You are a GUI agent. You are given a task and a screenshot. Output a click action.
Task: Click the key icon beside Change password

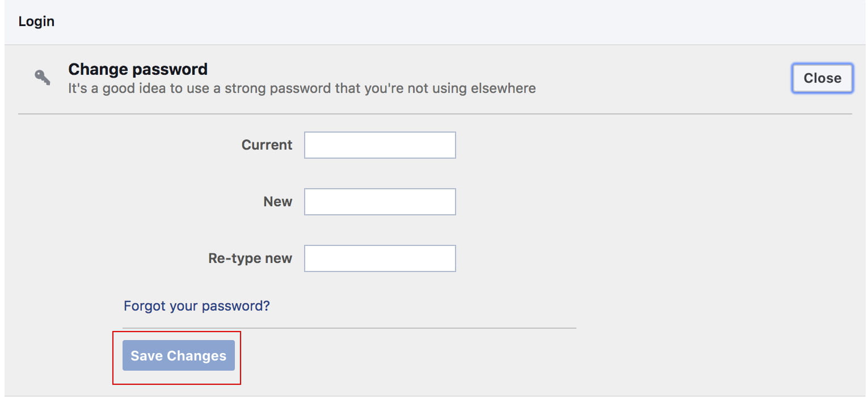click(43, 78)
